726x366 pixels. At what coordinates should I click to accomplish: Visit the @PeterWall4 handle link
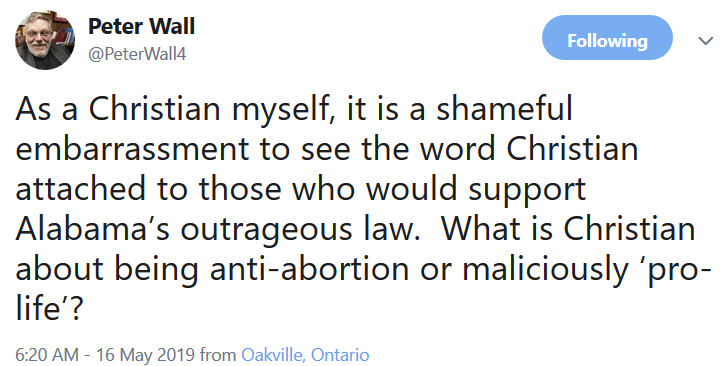click(x=137, y=54)
